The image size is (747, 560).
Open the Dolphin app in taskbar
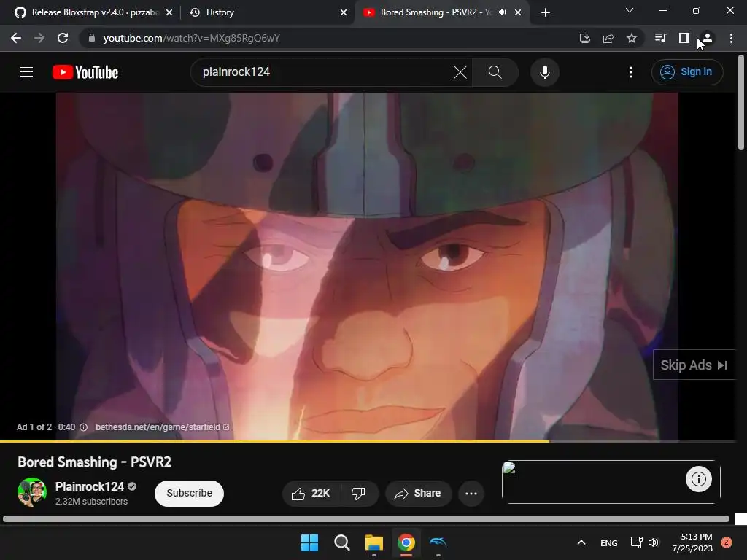[438, 542]
